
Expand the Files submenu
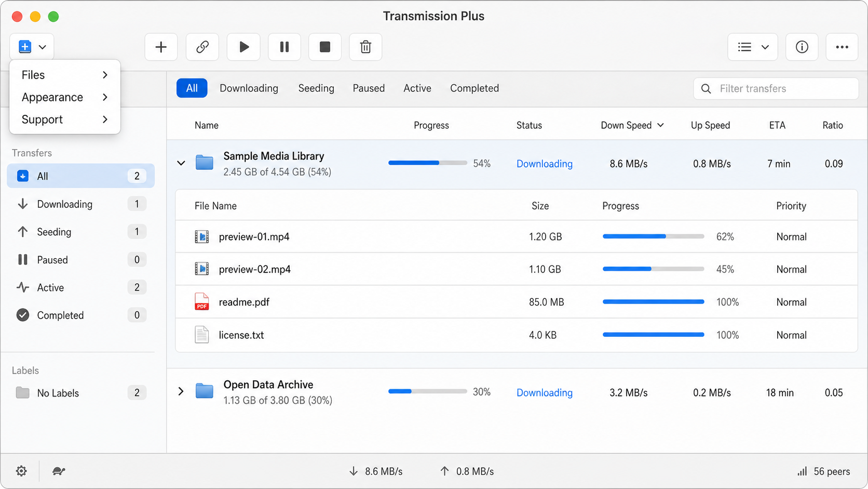click(65, 75)
